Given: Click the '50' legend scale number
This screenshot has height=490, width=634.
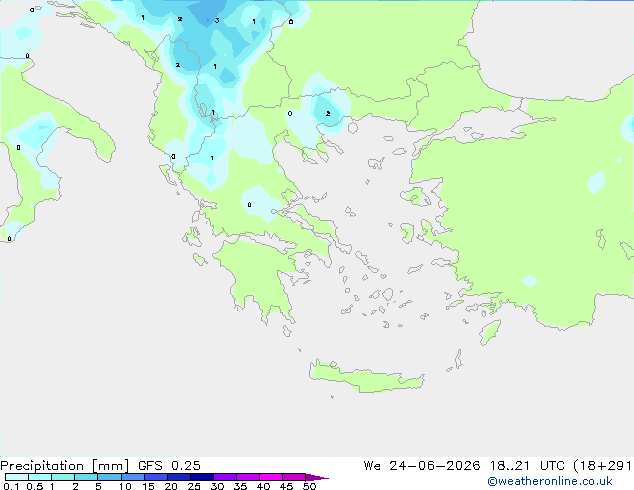Looking at the screenshot, I should [x=309, y=486].
